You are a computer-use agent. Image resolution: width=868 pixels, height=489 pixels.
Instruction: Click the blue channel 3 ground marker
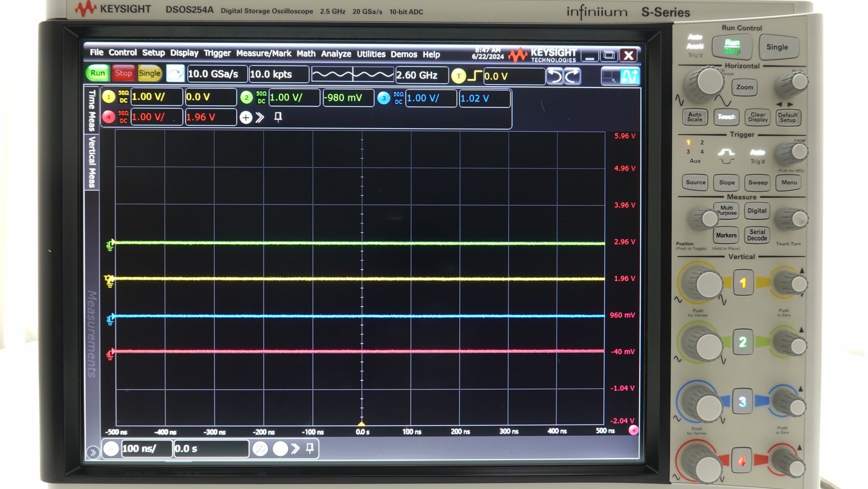[x=110, y=319]
